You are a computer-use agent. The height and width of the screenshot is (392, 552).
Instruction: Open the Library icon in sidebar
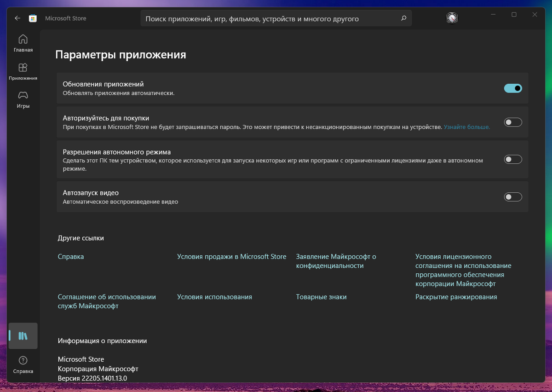tap(23, 336)
